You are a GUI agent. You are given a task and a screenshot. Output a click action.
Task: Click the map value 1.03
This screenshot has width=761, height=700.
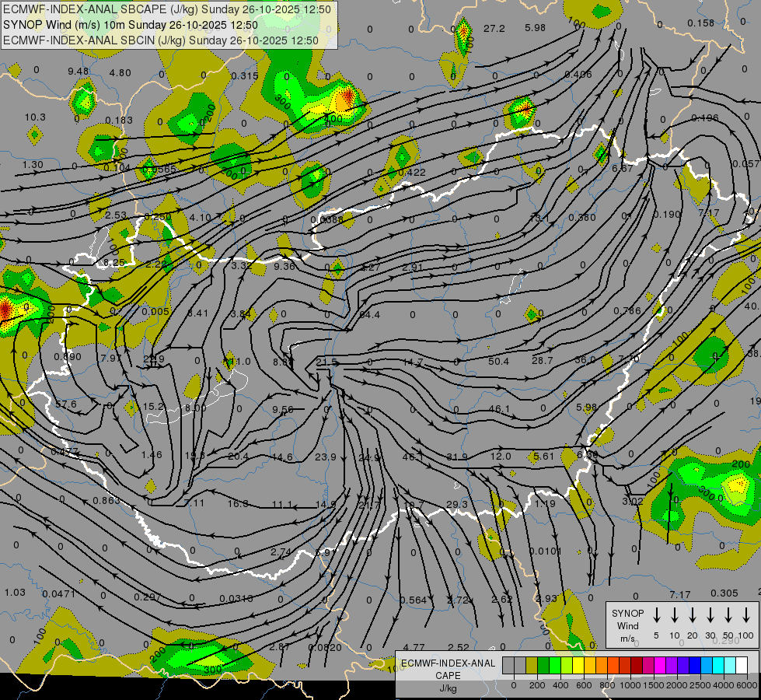15,592
